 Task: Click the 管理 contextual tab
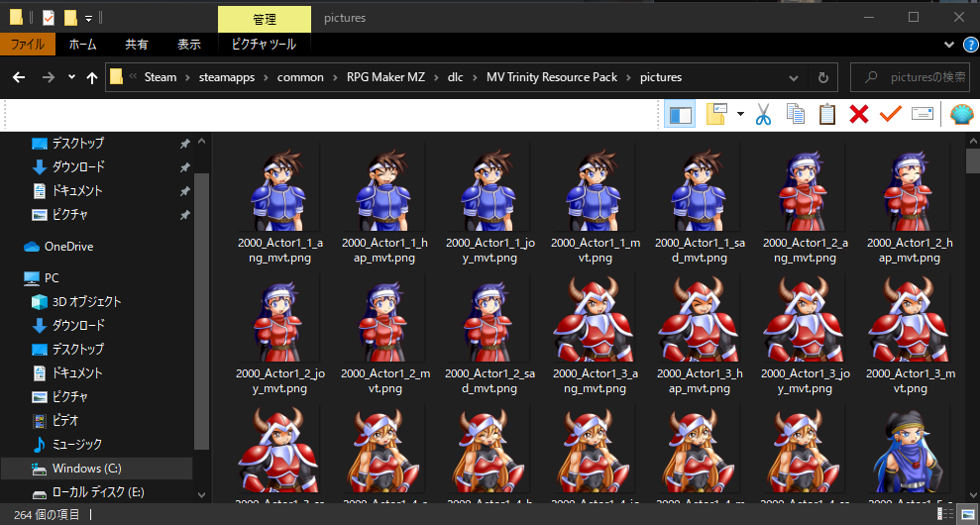coord(265,20)
